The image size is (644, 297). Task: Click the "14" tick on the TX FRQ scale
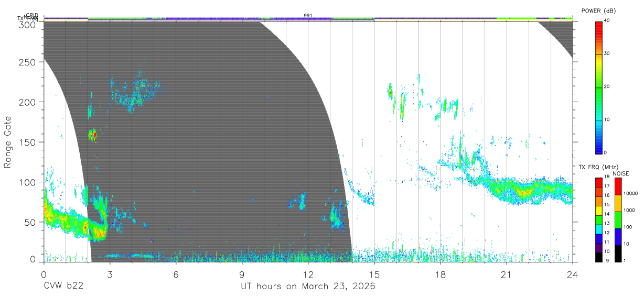coord(607,215)
